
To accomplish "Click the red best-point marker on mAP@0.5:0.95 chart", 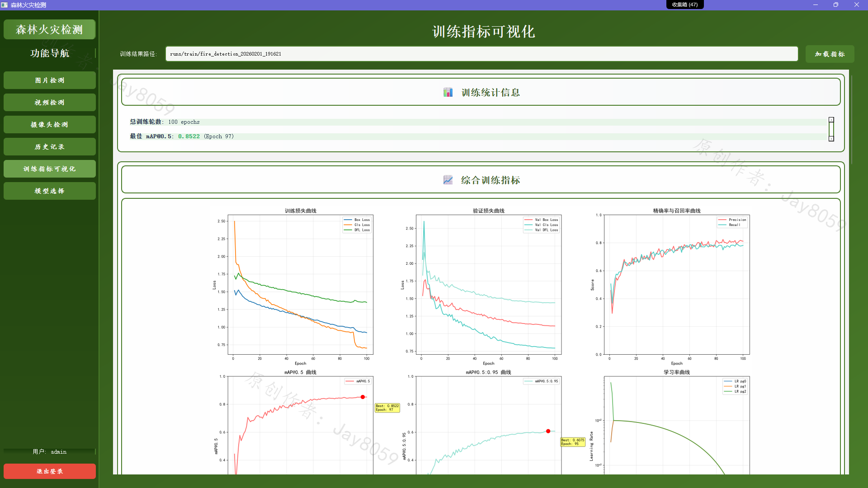I will pyautogui.click(x=548, y=431).
